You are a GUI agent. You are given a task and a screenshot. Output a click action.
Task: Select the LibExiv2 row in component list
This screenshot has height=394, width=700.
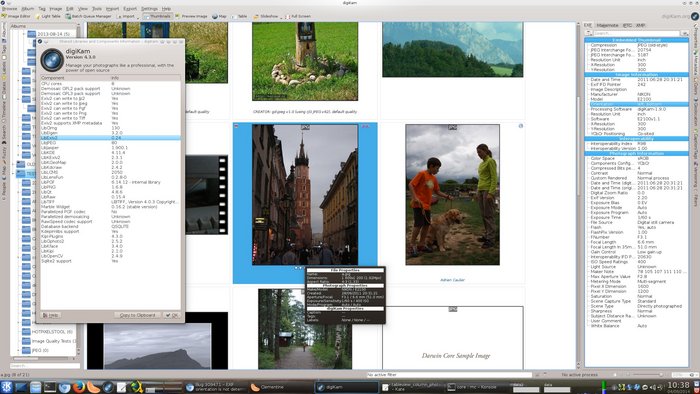110,138
